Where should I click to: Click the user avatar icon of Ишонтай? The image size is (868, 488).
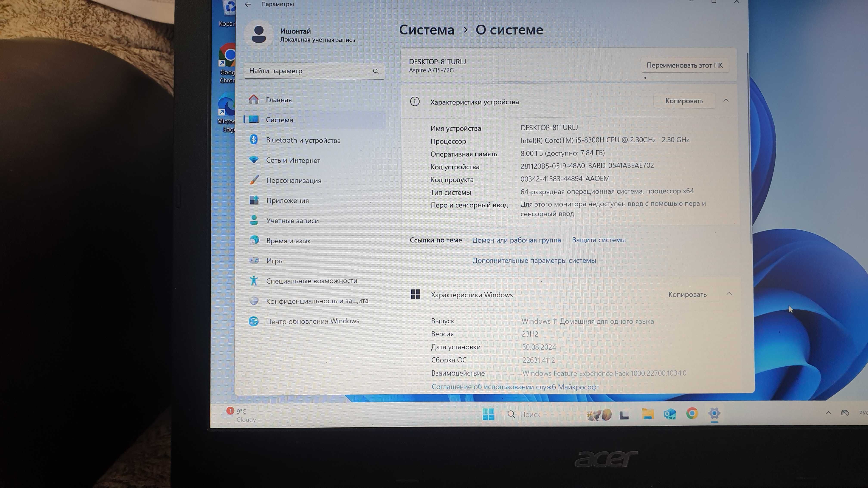point(259,35)
